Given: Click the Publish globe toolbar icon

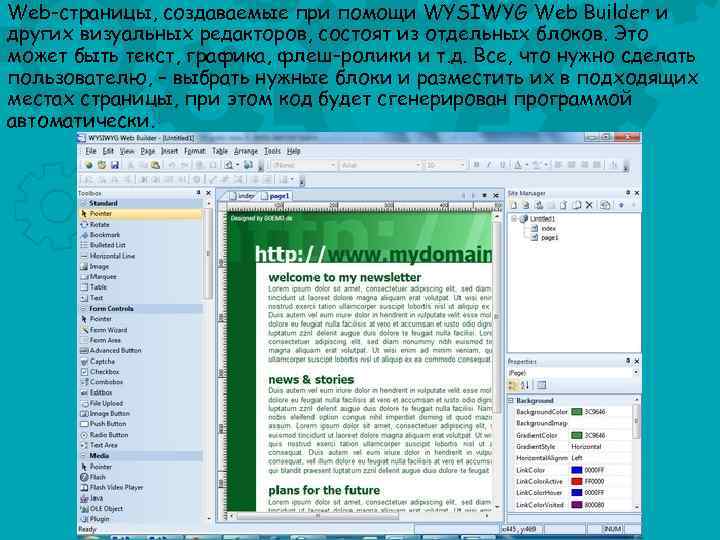Looking at the screenshot, I should click(248, 165).
